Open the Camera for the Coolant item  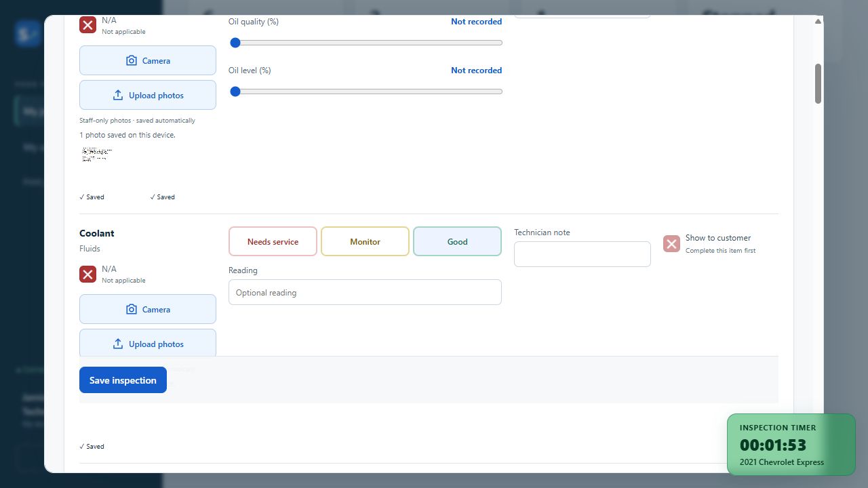click(x=148, y=309)
